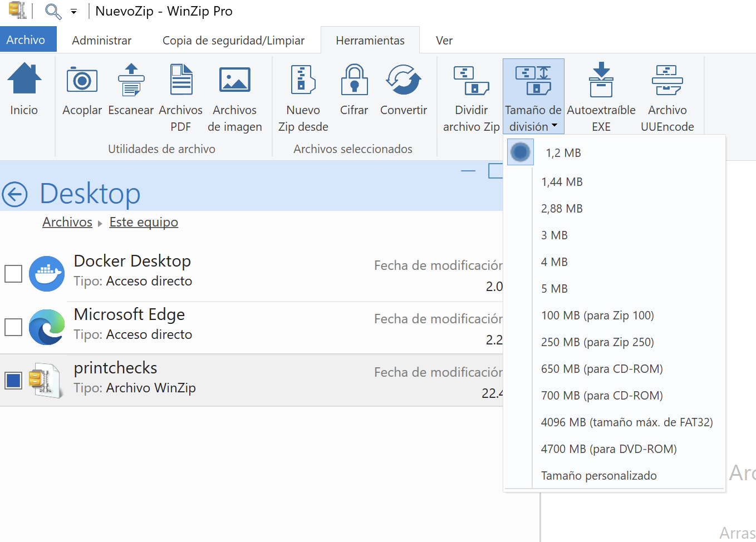This screenshot has width=756, height=542.
Task: Maximize the files pane
Action: [495, 171]
